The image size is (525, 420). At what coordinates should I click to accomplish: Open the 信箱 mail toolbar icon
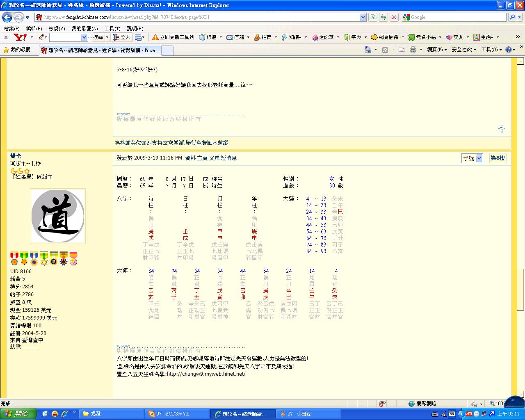pos(235,37)
